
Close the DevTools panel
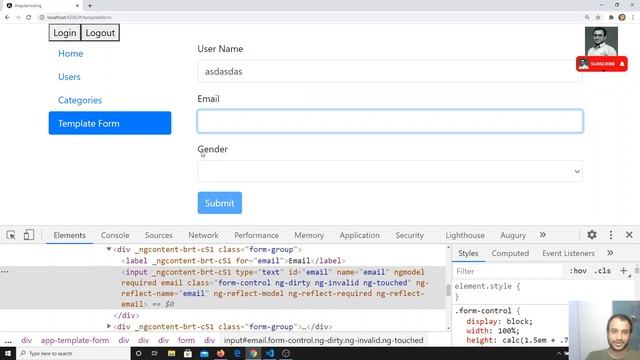coord(629,235)
